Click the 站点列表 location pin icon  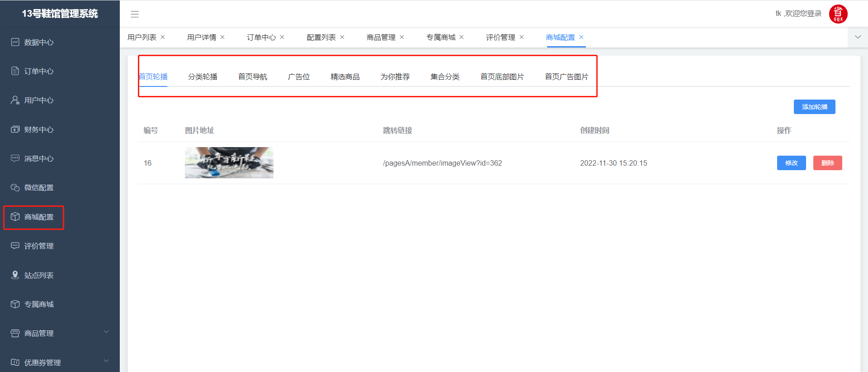coord(15,275)
